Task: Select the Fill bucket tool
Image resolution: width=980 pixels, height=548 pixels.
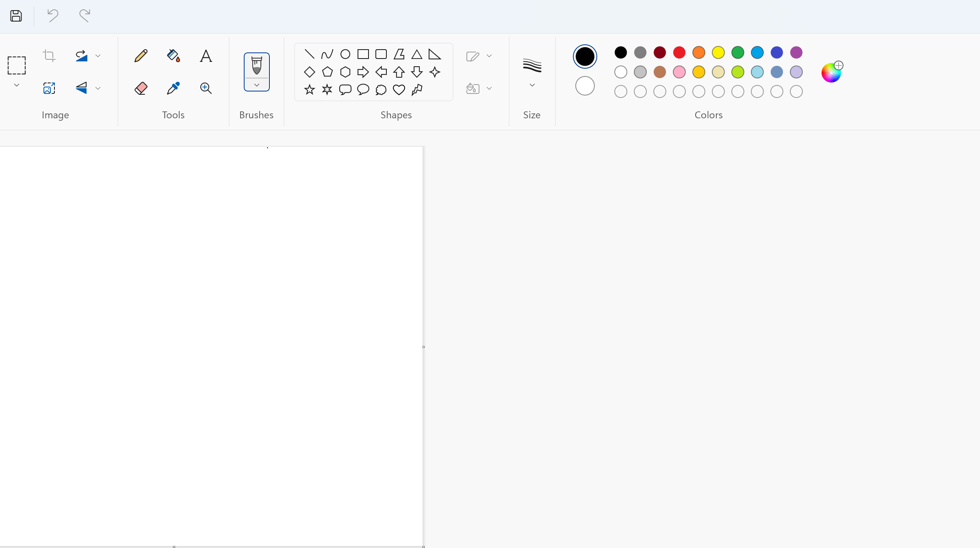Action: [173, 56]
